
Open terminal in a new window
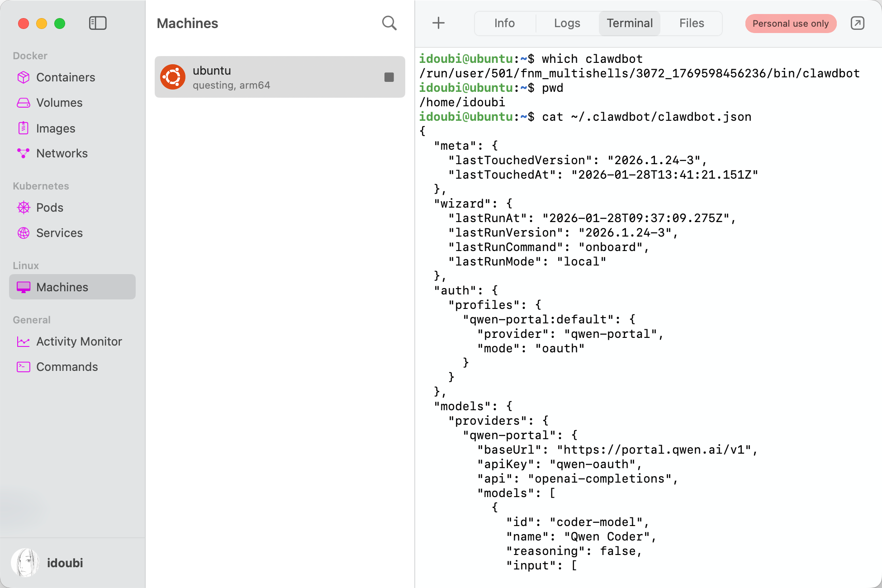(x=857, y=23)
